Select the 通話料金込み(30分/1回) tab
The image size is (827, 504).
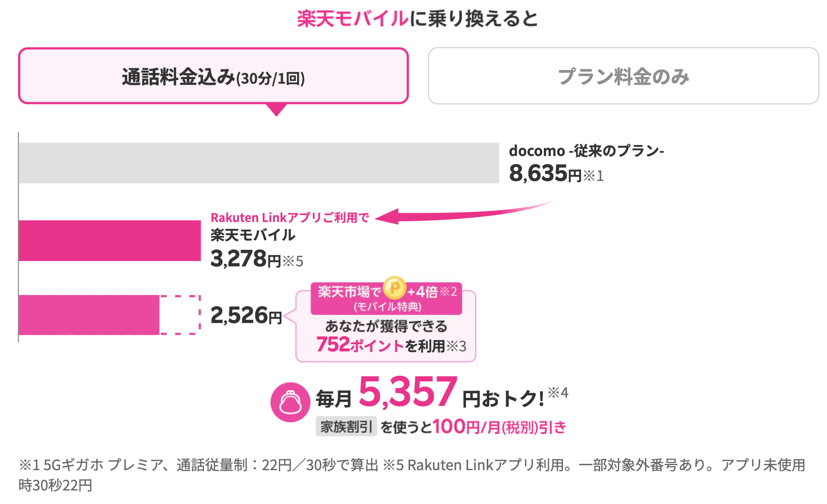point(213,76)
